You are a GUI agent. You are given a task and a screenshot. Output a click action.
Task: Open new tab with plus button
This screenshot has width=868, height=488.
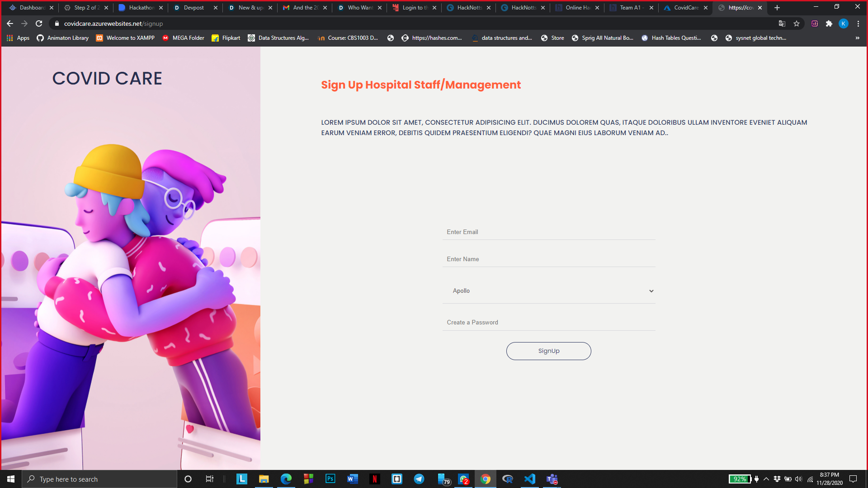point(777,8)
